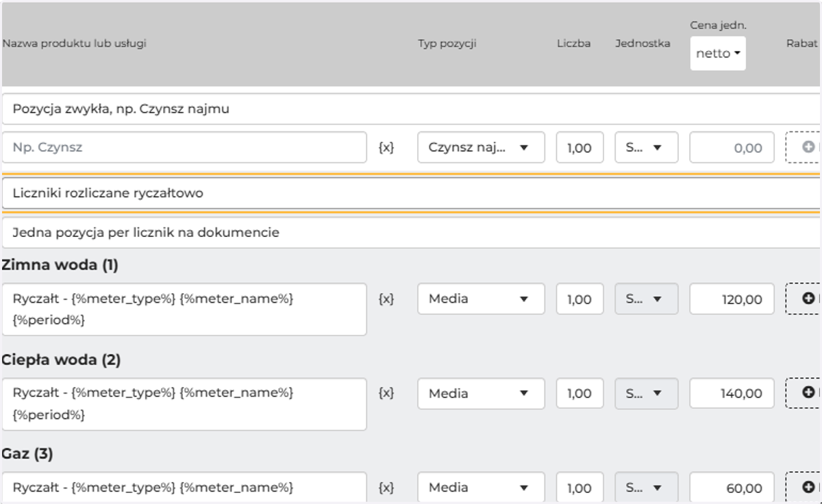The width and height of the screenshot is (822, 504).
Task: Click quantity 1,00 in Np. Czynsz row
Action: [580, 147]
